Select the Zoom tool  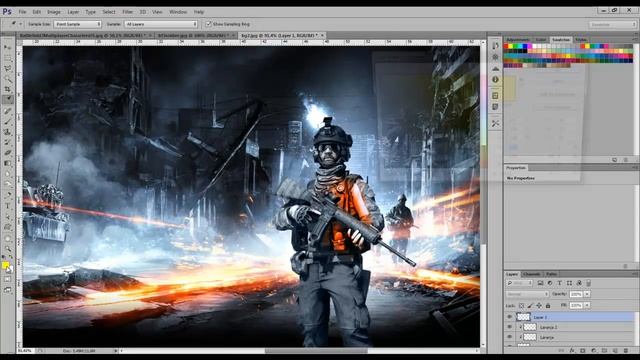coord(7,249)
